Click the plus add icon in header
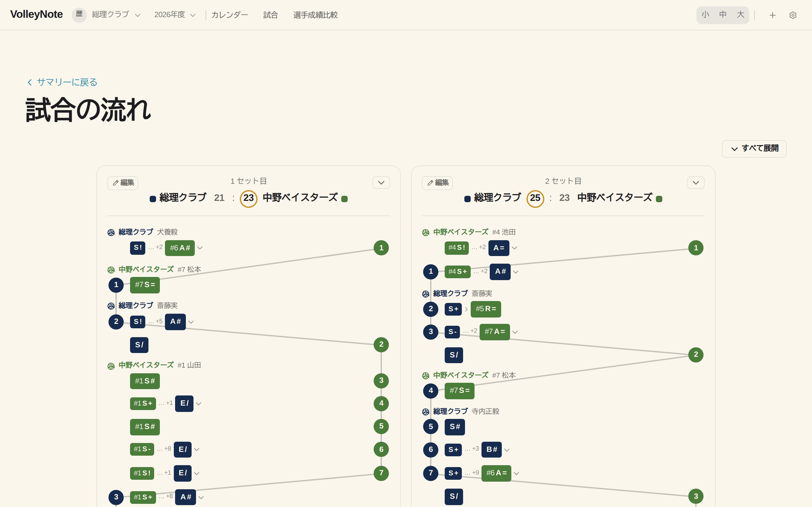 (772, 15)
